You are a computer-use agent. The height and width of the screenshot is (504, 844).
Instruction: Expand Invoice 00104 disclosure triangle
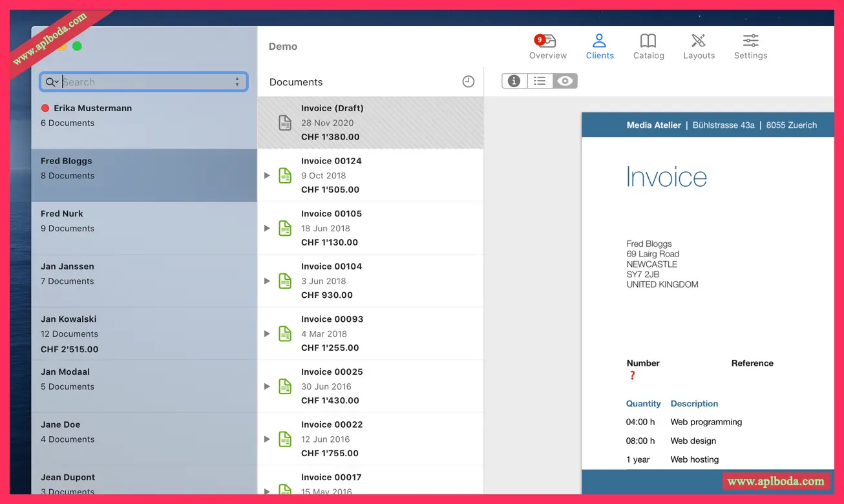(x=267, y=281)
